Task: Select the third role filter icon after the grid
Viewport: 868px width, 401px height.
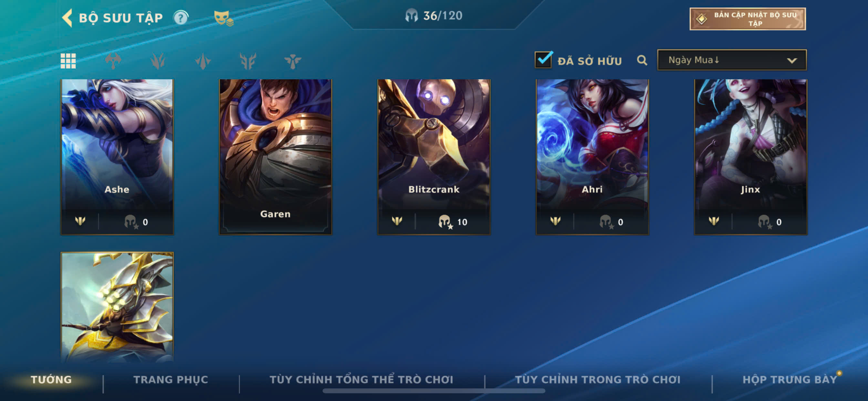Action: pos(203,61)
